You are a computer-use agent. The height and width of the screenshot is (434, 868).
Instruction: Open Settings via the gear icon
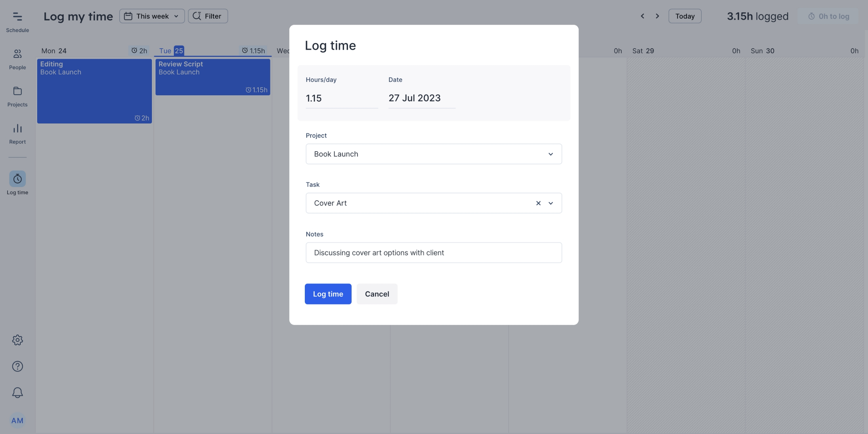(x=17, y=340)
